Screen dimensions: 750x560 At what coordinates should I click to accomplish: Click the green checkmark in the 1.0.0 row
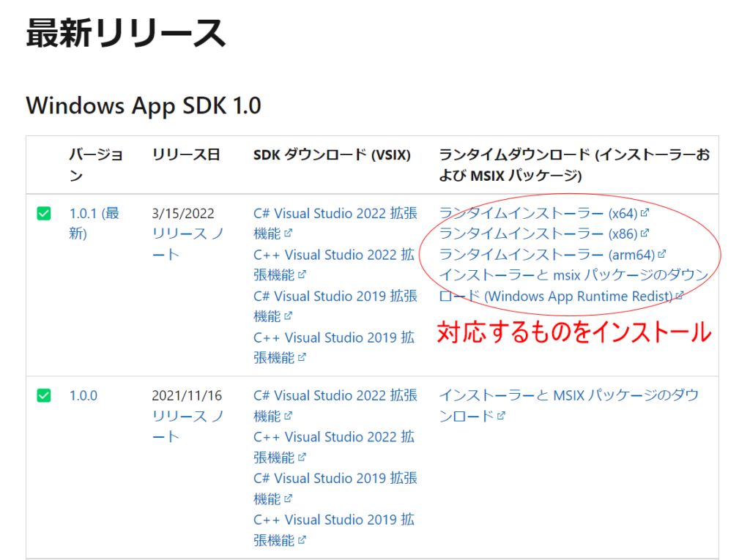click(43, 395)
